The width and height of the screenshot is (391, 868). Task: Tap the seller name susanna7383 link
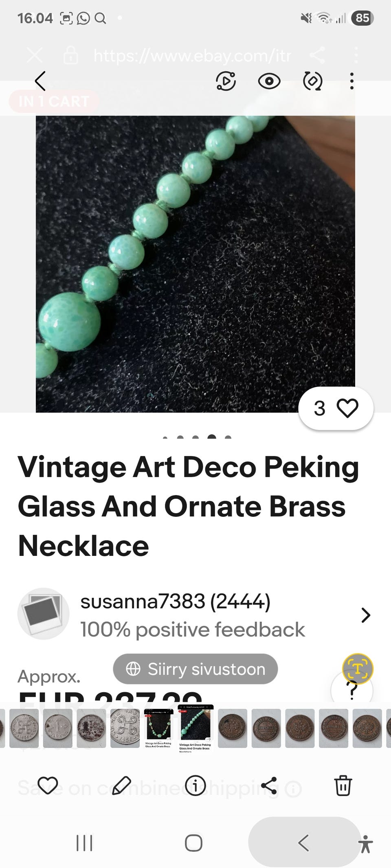[143, 601]
